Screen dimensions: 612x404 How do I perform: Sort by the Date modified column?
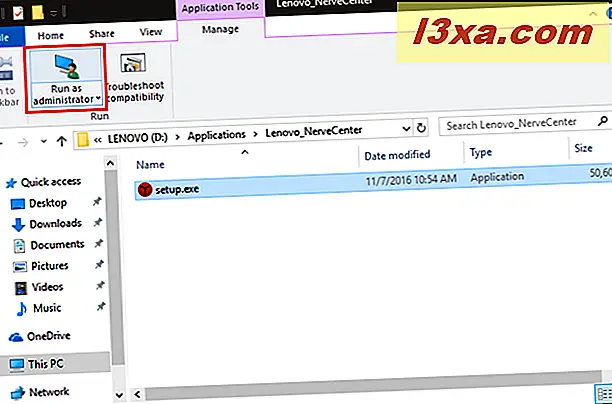coord(397,155)
